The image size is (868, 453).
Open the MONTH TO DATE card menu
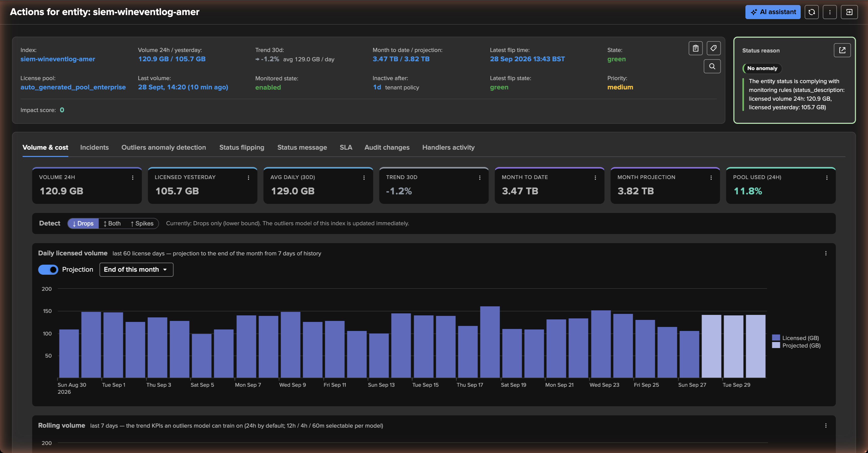pyautogui.click(x=595, y=178)
